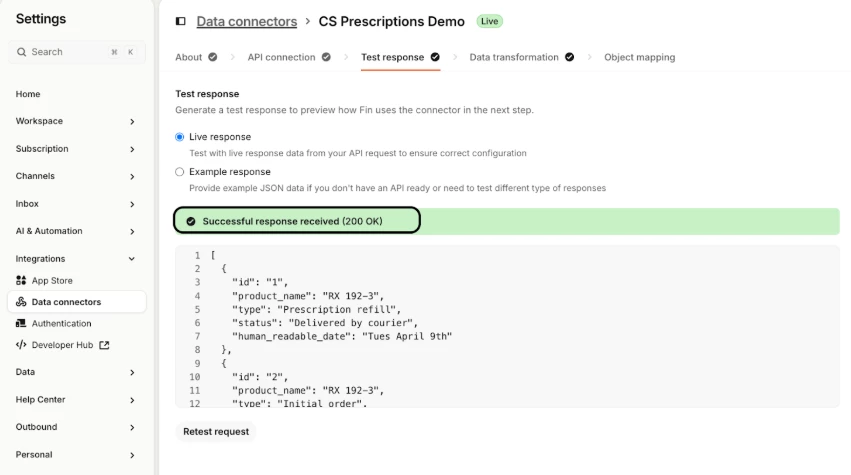
Task: Click the sidebar collapse panel icon
Action: (180, 21)
